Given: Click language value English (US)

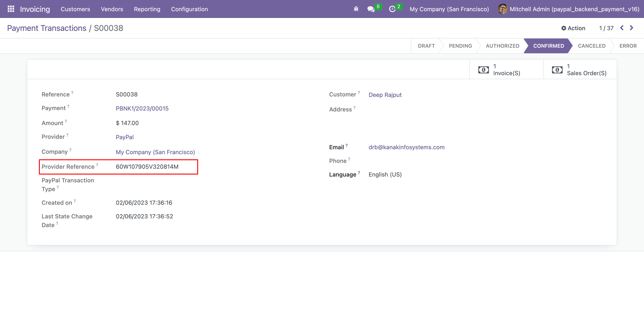Looking at the screenshot, I should click(385, 174).
